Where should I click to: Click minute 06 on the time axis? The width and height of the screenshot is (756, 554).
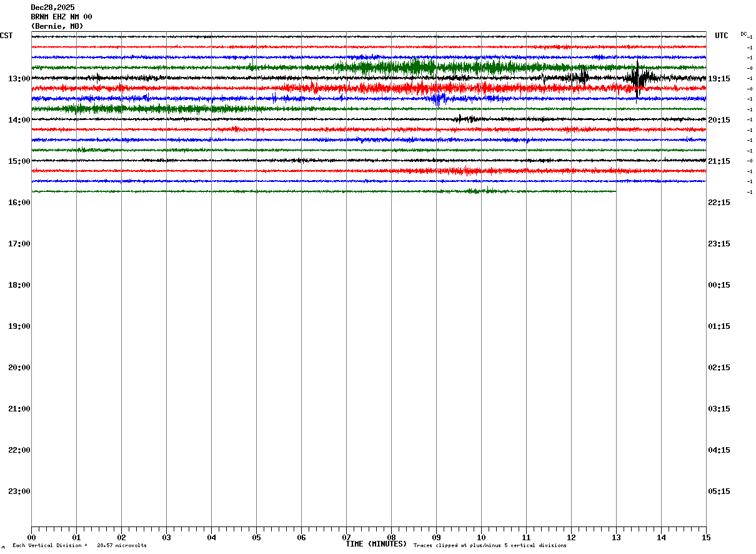click(301, 538)
